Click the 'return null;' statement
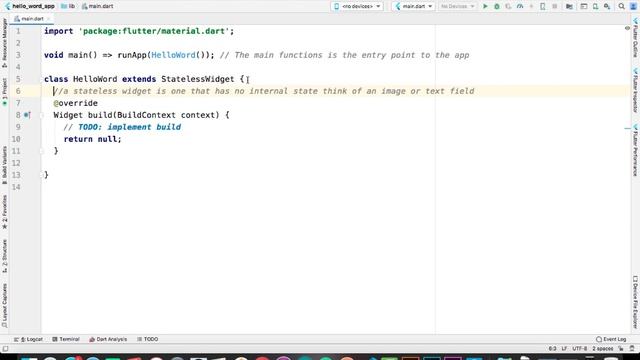The image size is (640, 360). 92,139
